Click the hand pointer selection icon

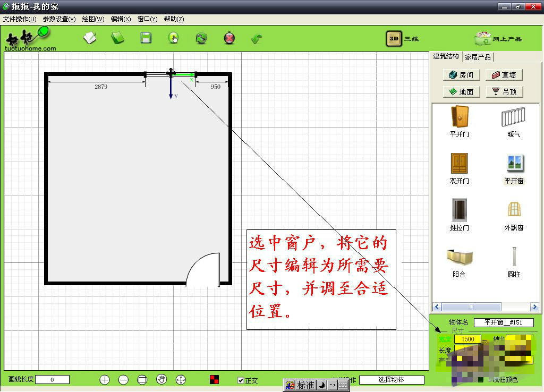(x=173, y=38)
